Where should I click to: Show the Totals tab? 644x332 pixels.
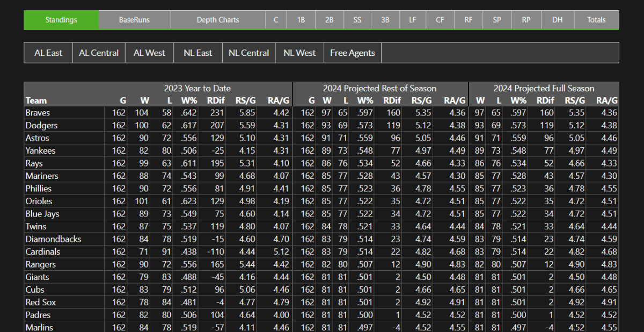click(x=596, y=20)
